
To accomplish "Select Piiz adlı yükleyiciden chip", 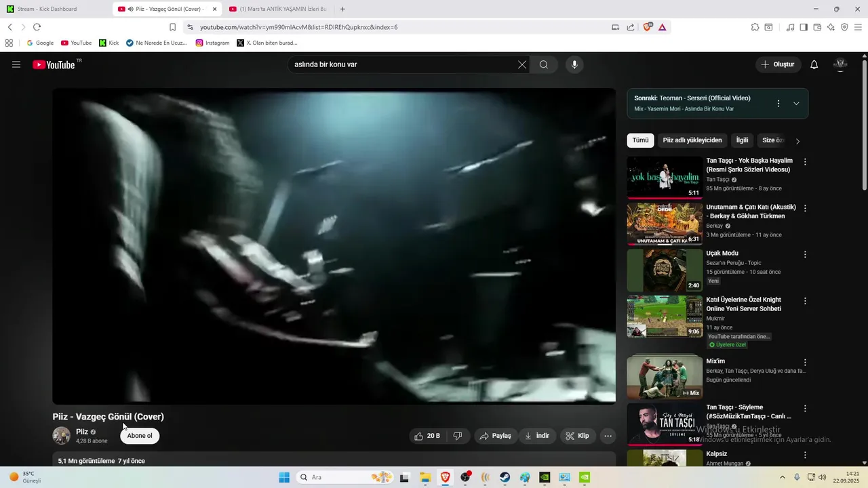I will click(x=692, y=140).
